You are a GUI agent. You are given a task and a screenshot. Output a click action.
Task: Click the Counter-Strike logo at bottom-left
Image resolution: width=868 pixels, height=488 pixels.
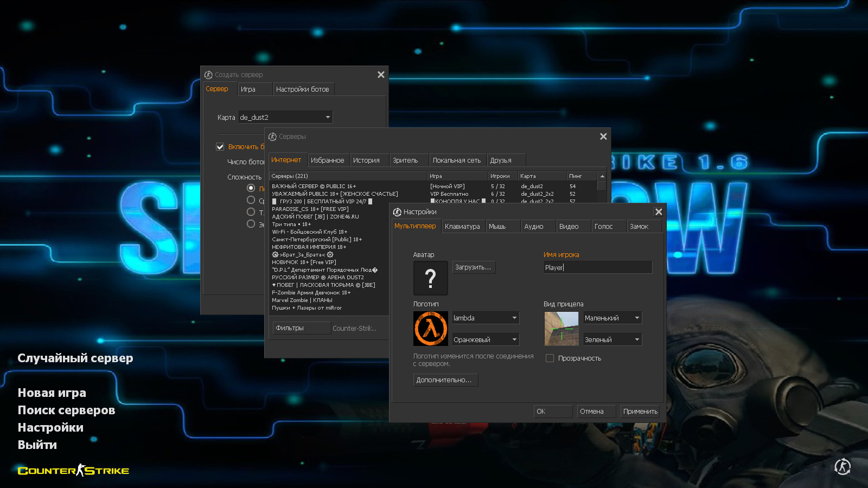(x=73, y=471)
